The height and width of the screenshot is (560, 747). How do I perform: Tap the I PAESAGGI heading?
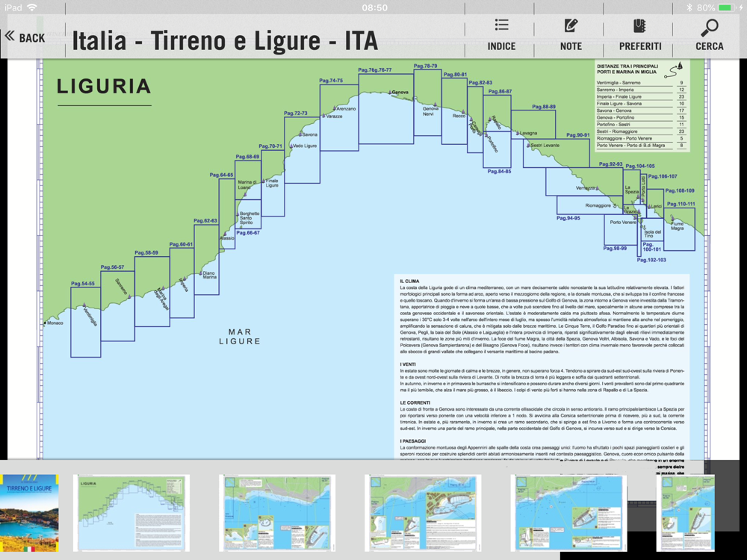pyautogui.click(x=412, y=441)
